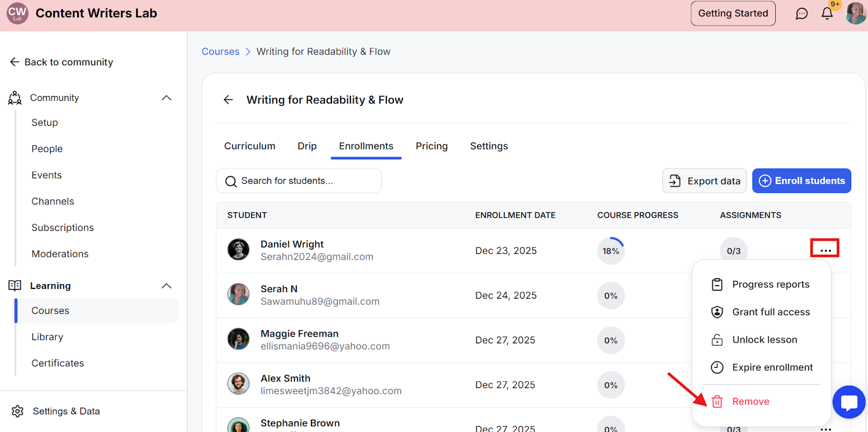This screenshot has width=868, height=432.
Task: Click the Search for students field
Action: [299, 181]
